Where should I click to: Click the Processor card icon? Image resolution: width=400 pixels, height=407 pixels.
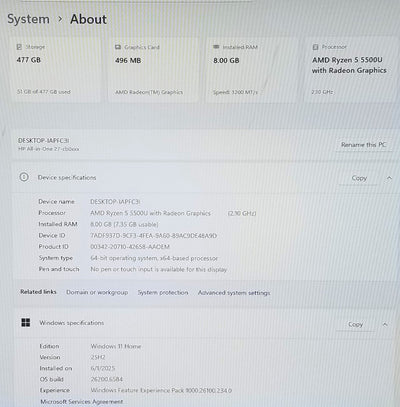click(315, 47)
